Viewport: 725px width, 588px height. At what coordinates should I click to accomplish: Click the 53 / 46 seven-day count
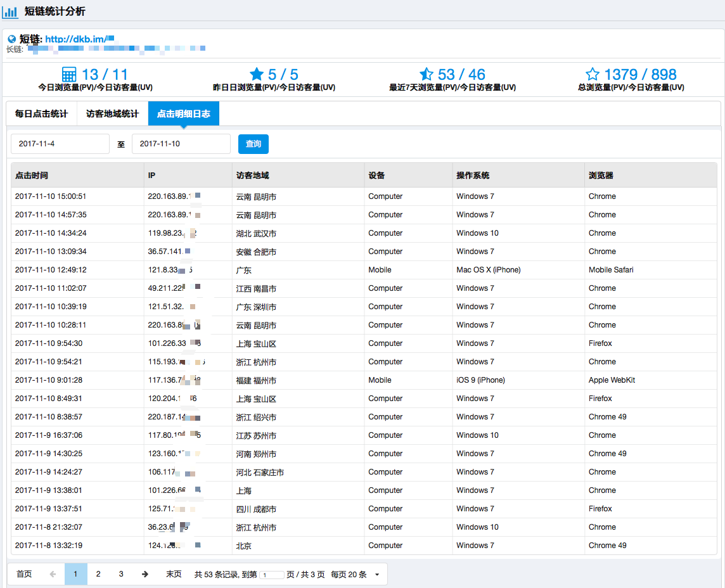(461, 74)
